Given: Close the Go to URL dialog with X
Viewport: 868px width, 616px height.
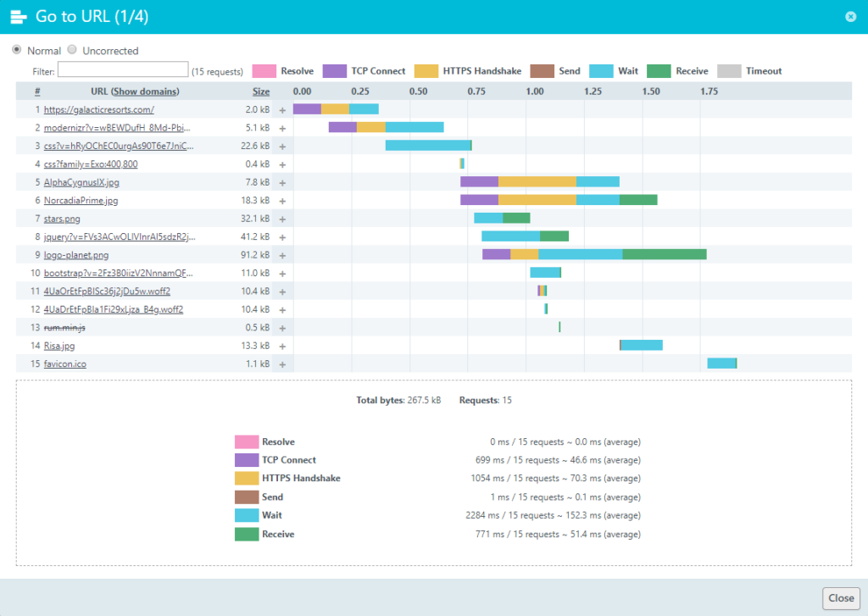Looking at the screenshot, I should [x=851, y=17].
